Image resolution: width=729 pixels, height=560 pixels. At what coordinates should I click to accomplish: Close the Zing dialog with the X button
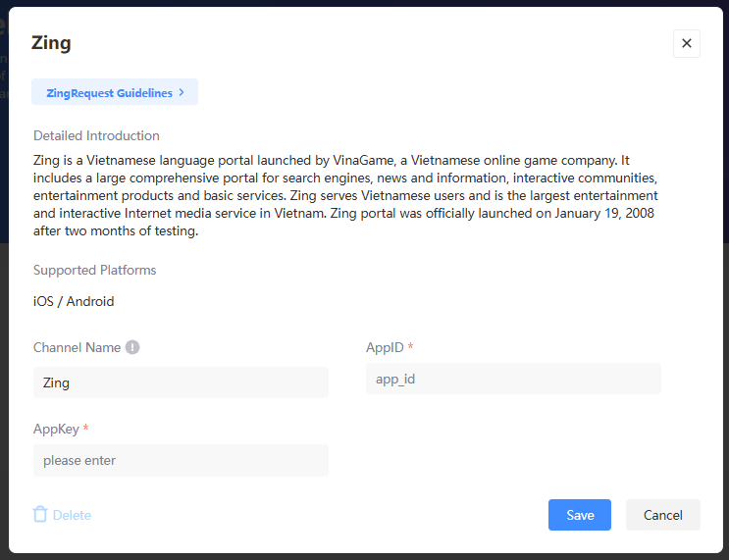click(x=686, y=43)
